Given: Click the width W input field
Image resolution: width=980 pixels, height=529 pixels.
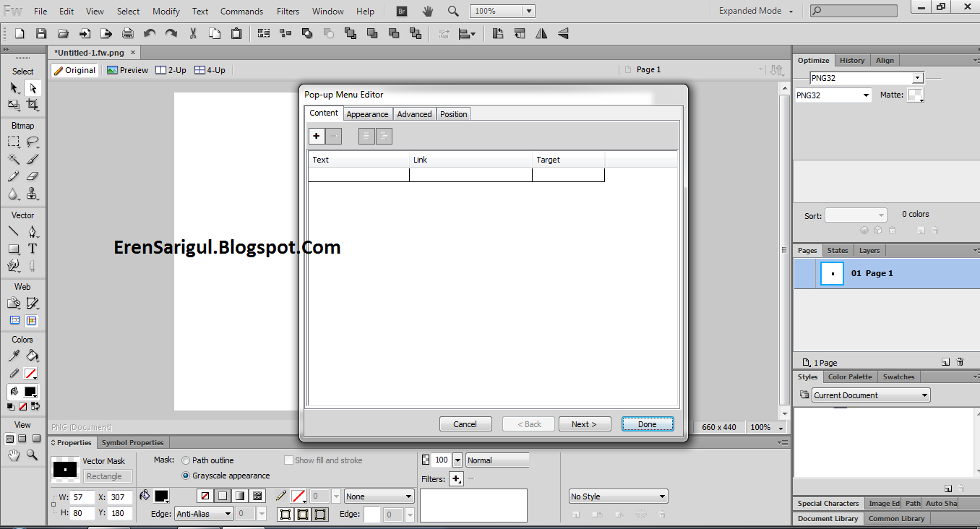Looking at the screenshot, I should click(x=83, y=497).
